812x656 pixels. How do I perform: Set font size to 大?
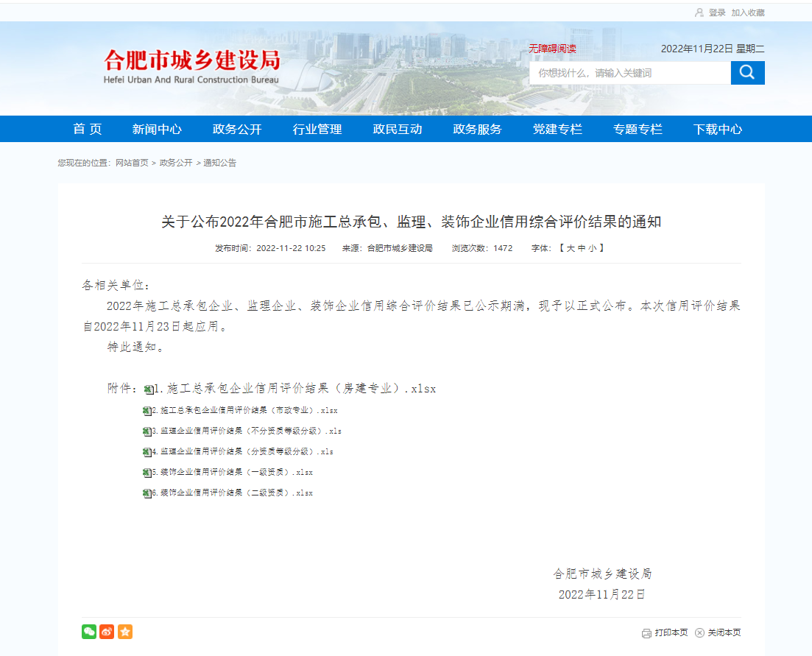pyautogui.click(x=570, y=249)
